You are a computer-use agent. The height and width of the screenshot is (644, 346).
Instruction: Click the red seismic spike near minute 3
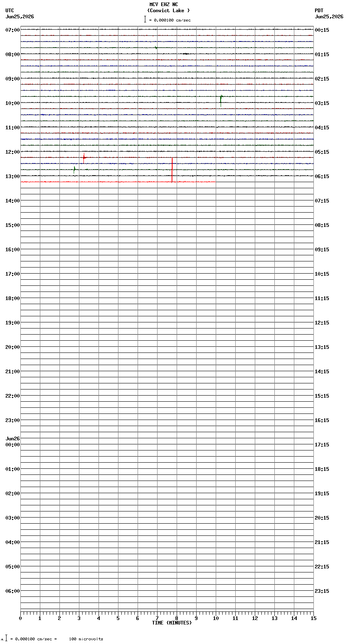[x=84, y=157]
